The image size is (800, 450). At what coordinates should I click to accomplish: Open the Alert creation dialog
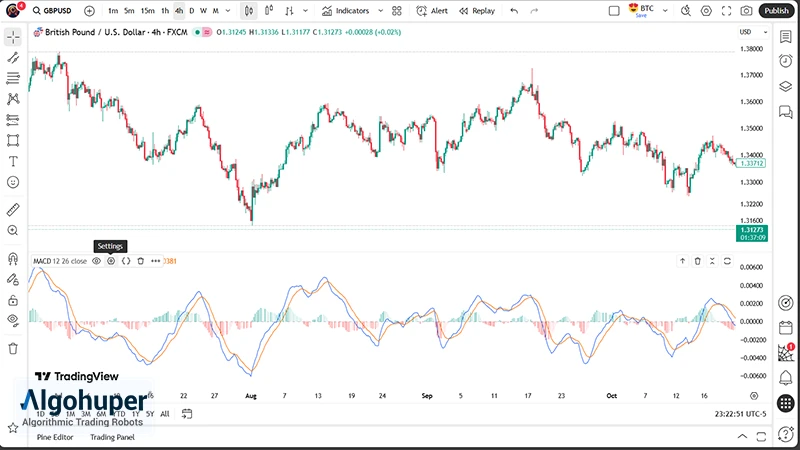tap(432, 11)
